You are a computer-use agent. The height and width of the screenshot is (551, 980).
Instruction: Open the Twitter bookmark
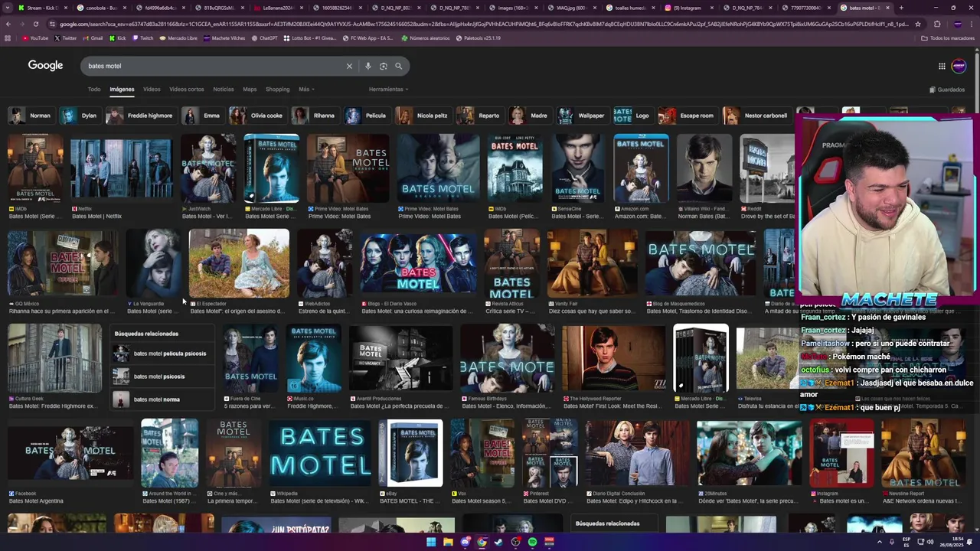click(66, 37)
